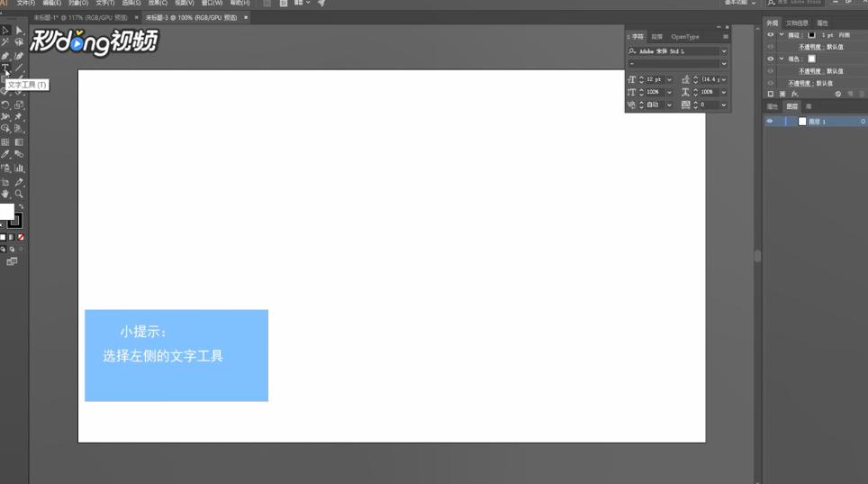Image resolution: width=868 pixels, height=484 pixels.
Task: Select the Perspective Grid tool
Action: 19,129
